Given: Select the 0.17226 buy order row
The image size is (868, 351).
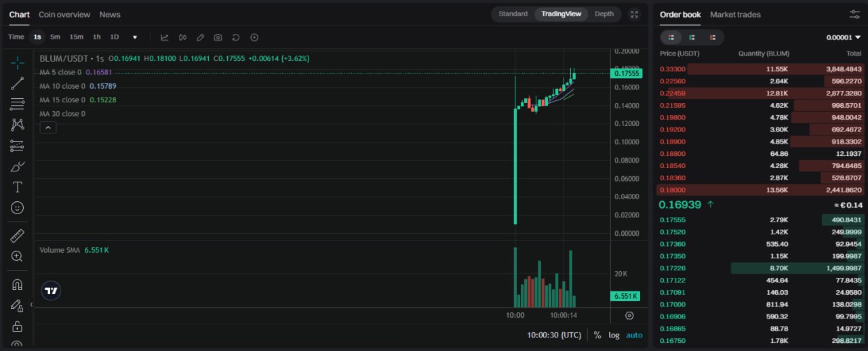Looking at the screenshot, I should pyautogui.click(x=761, y=268).
